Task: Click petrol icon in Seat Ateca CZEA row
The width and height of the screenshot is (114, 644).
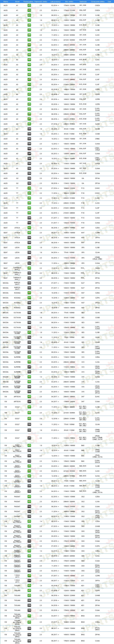Action: coord(29,228)
